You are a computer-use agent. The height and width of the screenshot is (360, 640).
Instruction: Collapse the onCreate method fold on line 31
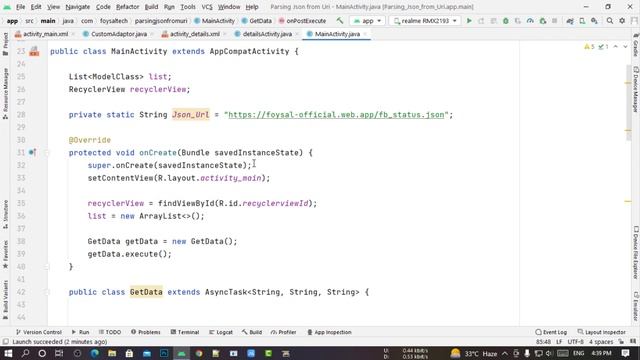tap(47, 153)
